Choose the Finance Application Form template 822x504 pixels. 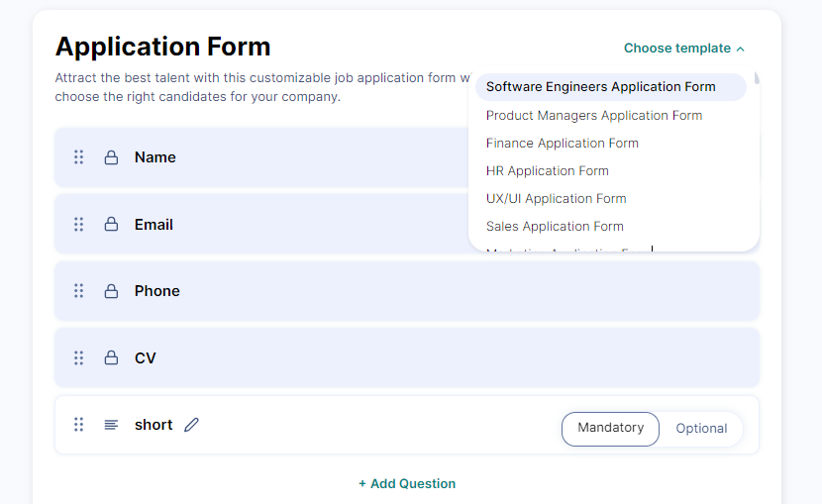(x=563, y=144)
